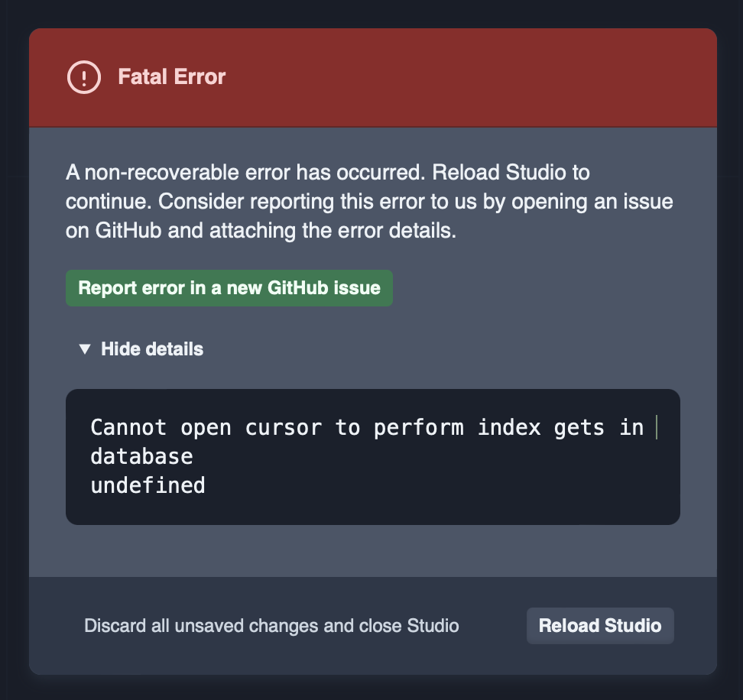Viewport: 743px width, 700px height.
Task: Click the word undefined in the error details
Action: click(x=147, y=484)
